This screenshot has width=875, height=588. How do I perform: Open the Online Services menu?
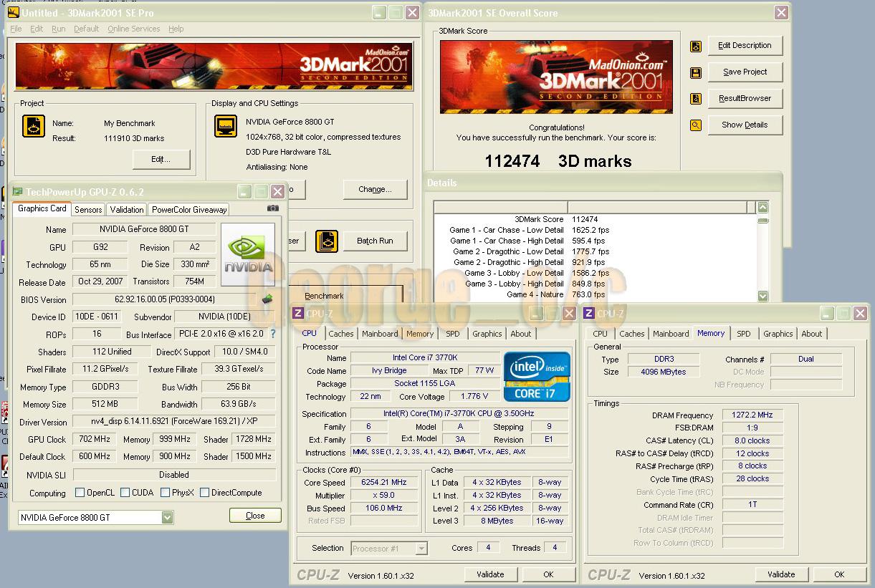tap(134, 29)
